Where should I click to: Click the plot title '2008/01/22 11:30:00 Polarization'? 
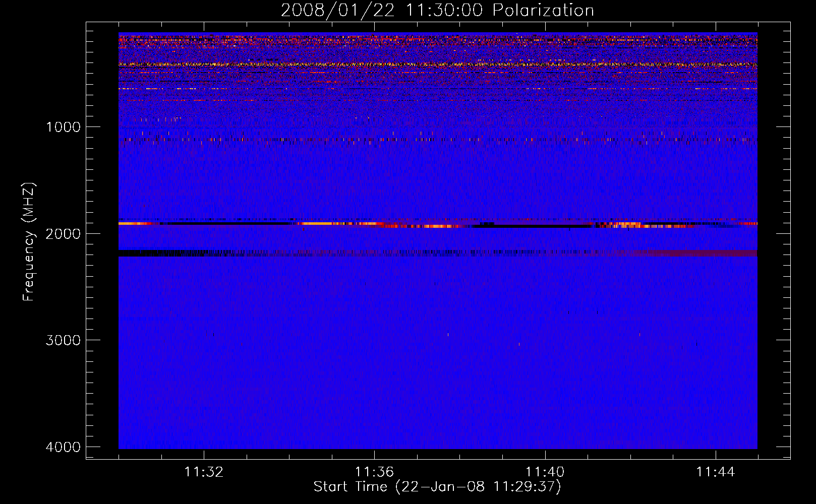click(437, 10)
